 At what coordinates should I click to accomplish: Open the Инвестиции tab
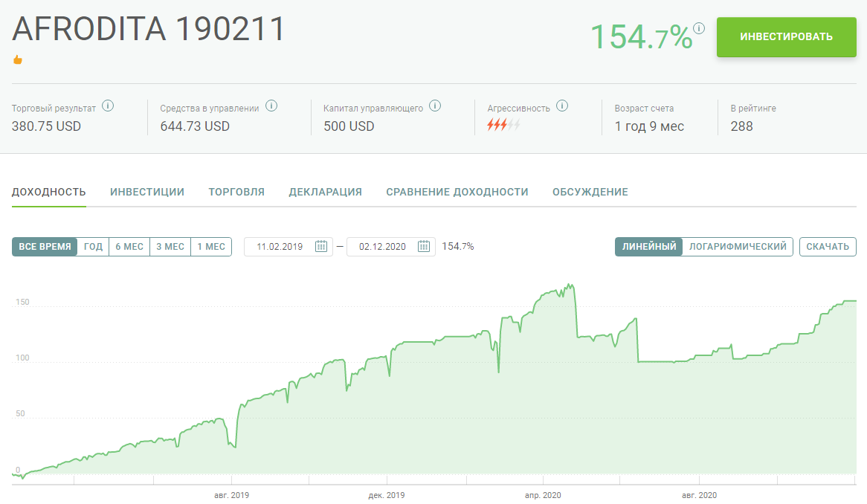click(x=147, y=192)
